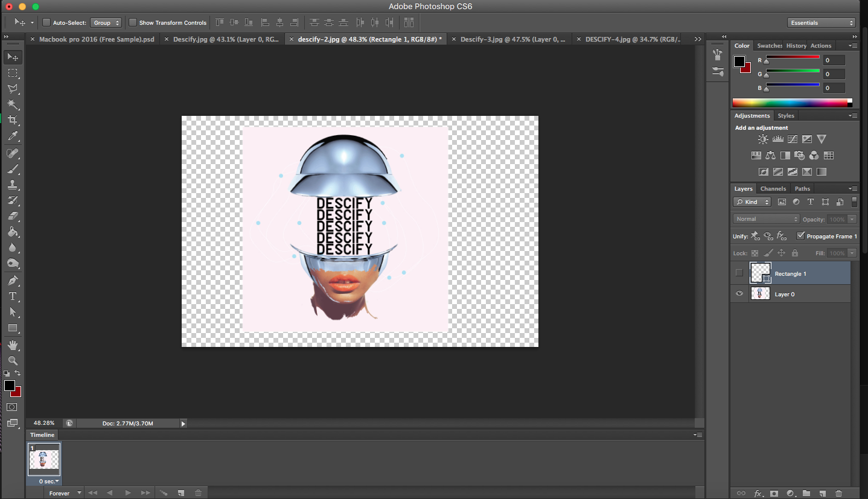Select the Polygonal Lasso tool

tap(13, 88)
